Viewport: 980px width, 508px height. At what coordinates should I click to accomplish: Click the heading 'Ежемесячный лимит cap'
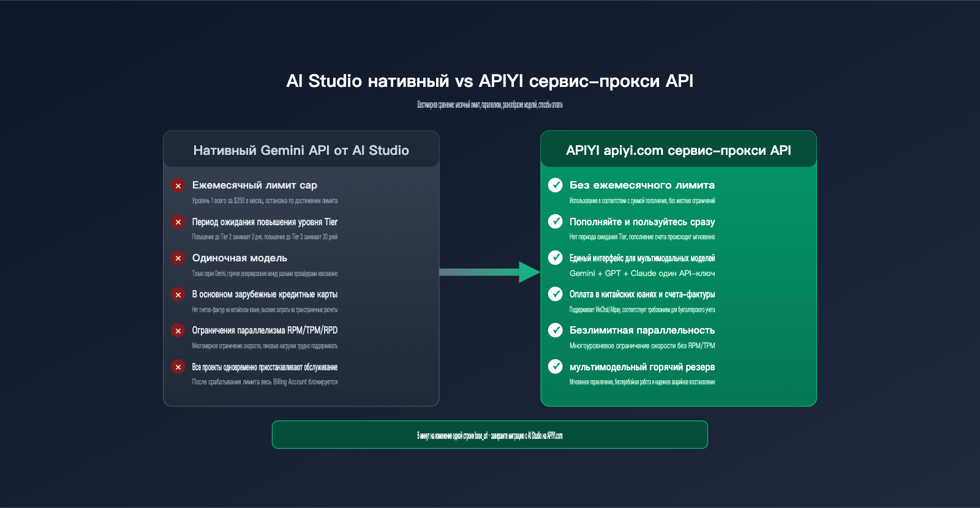[x=255, y=185]
